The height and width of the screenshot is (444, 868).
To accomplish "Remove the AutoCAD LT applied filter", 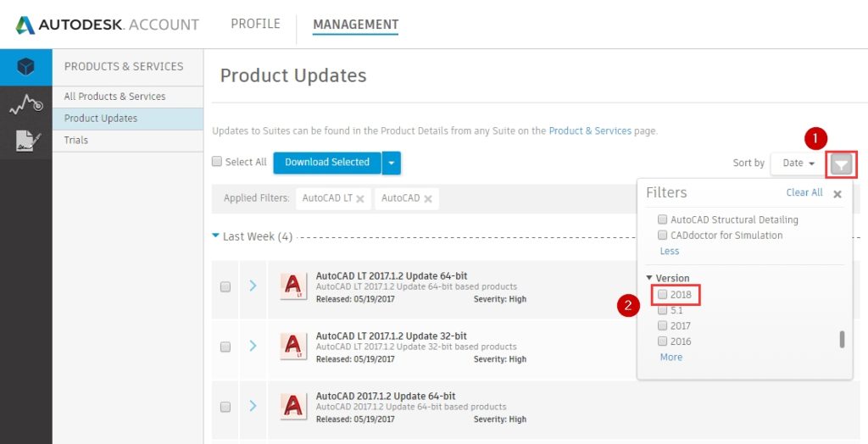I will click(360, 199).
